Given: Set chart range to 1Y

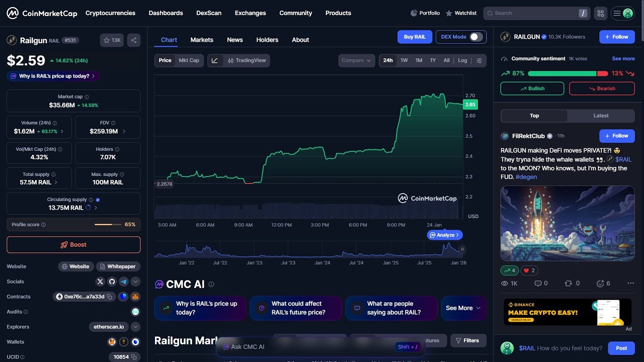Looking at the screenshot, I should pos(433,60).
